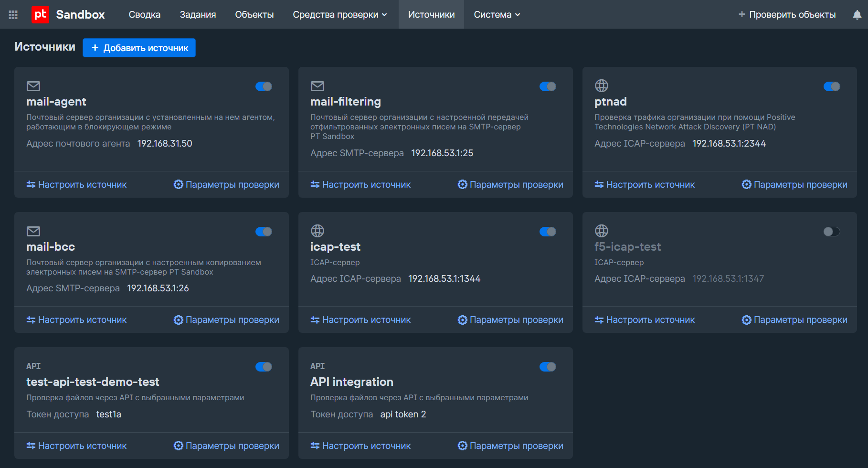Click Проверить объекты in the header
This screenshot has width=868, height=468.
787,15
